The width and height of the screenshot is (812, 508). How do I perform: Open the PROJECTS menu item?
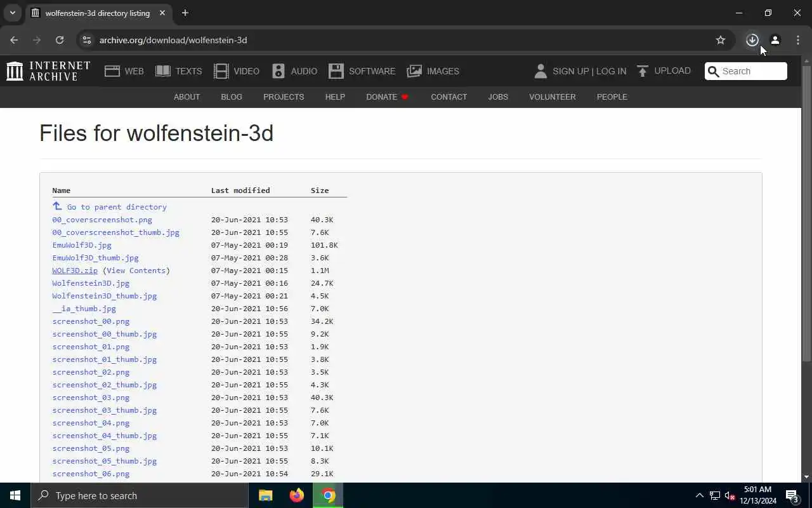point(284,97)
